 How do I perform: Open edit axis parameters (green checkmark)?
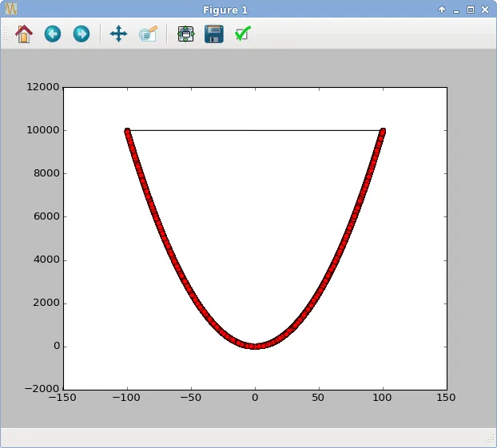(243, 34)
